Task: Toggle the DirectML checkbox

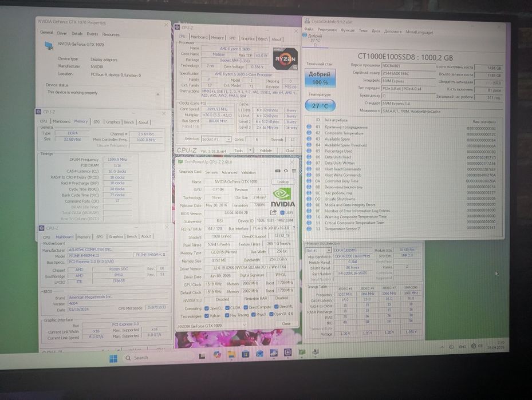Action: [x=276, y=307]
